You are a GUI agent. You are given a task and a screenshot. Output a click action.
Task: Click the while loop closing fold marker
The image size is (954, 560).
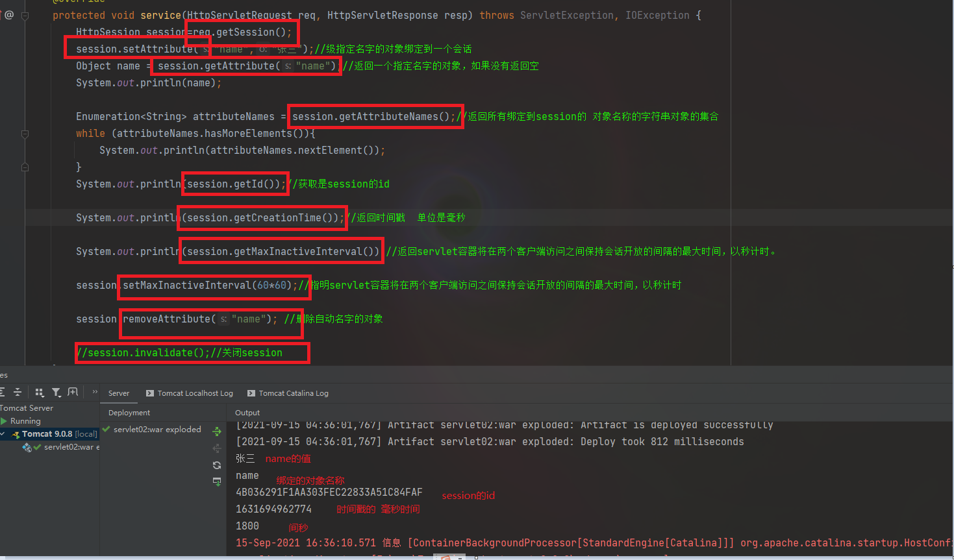25,167
